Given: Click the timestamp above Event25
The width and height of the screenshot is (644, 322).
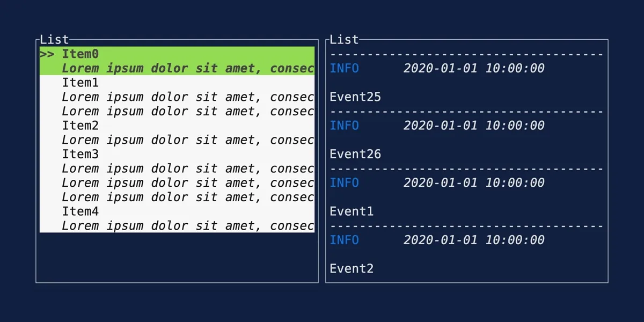Looking at the screenshot, I should 474,69.
